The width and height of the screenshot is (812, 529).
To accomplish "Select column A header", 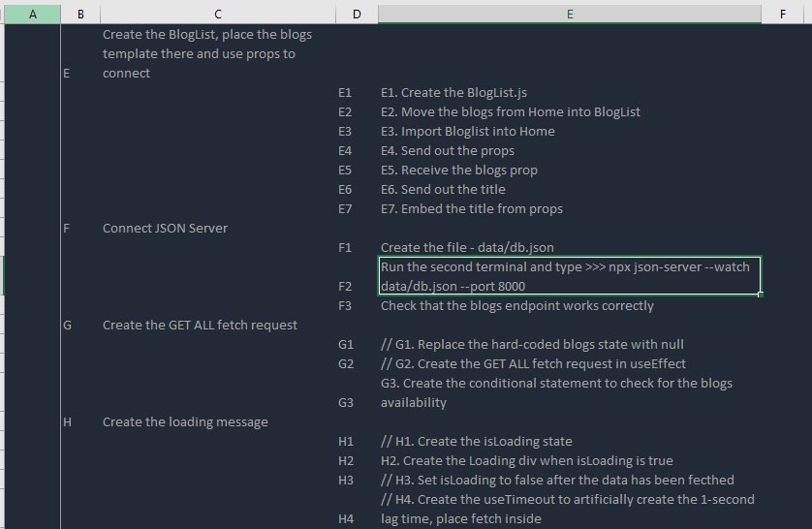I will click(33, 14).
